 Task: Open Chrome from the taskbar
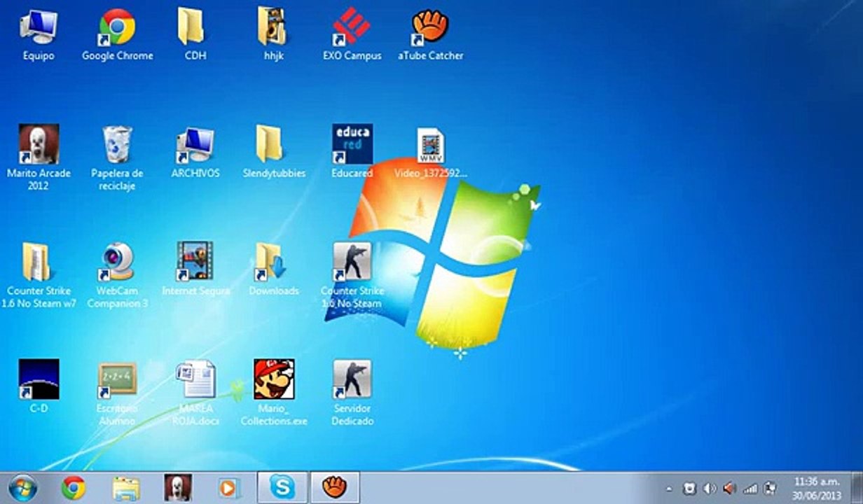73,488
